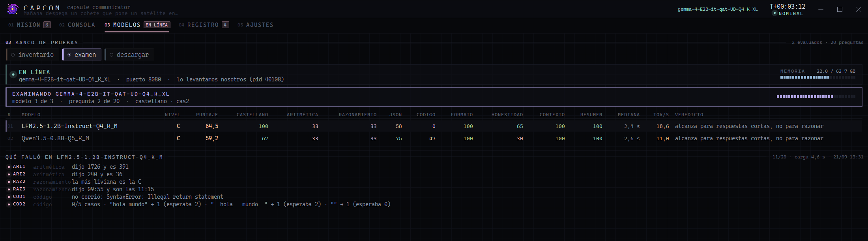Click 'dijo 240 y es 36' text

click(97, 174)
